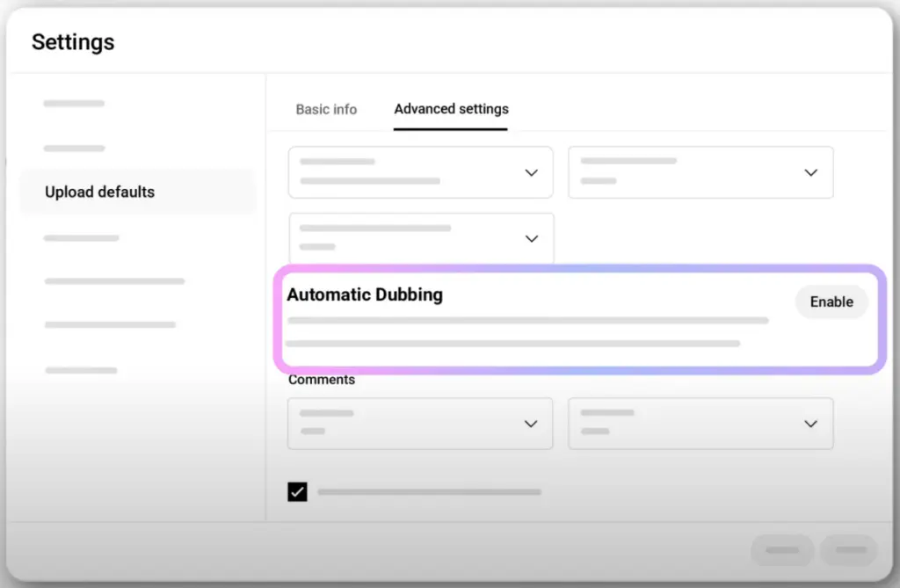This screenshot has width=900, height=588.
Task: Click the chevron on left Comments dropdown
Action: coord(531,424)
